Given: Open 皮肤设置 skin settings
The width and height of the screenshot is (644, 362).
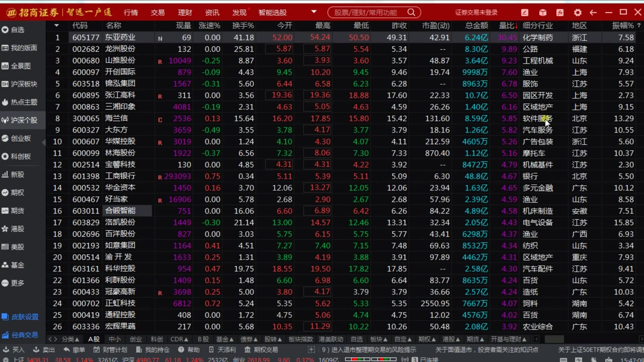Looking at the screenshot, I should point(20,317).
